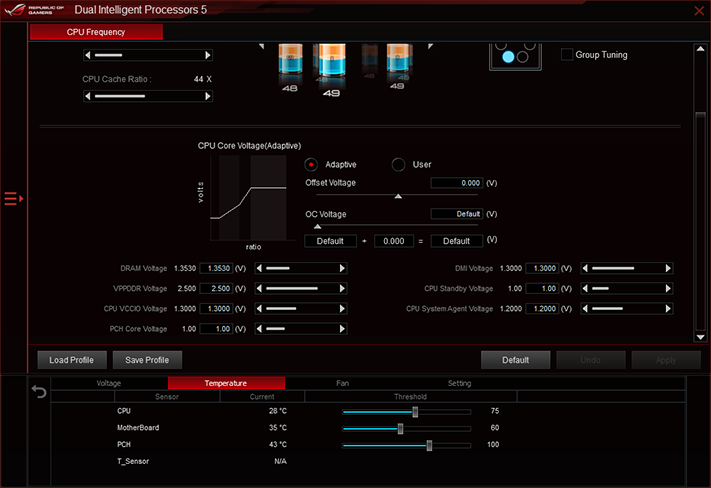Screen dimensions: 711x488
Task: Decrease CPU Cache Ratio with left arrow
Action: pos(88,96)
